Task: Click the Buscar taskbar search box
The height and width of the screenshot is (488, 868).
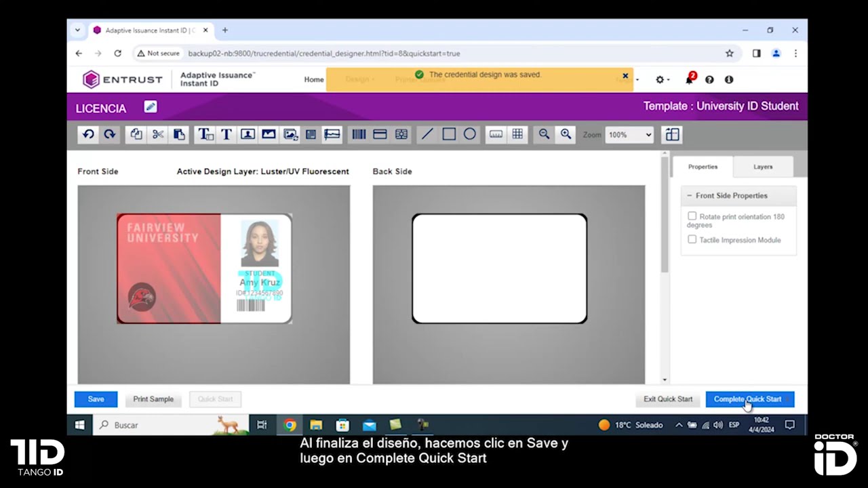Action: [171, 425]
